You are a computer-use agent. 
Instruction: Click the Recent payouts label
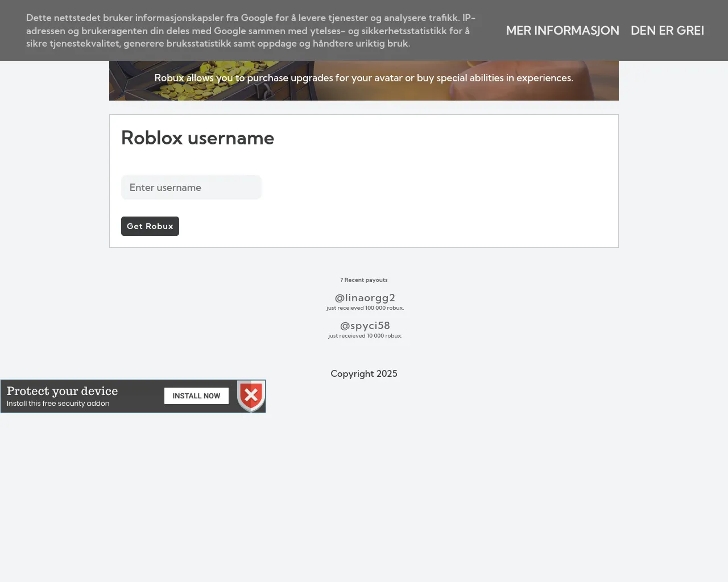point(364,280)
